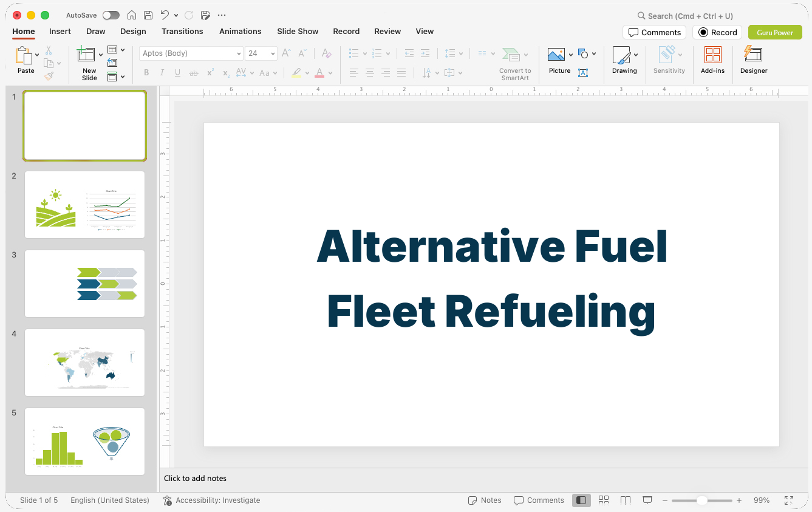Open the Designer pane
Screen dimensions: 812x512
pyautogui.click(x=754, y=60)
